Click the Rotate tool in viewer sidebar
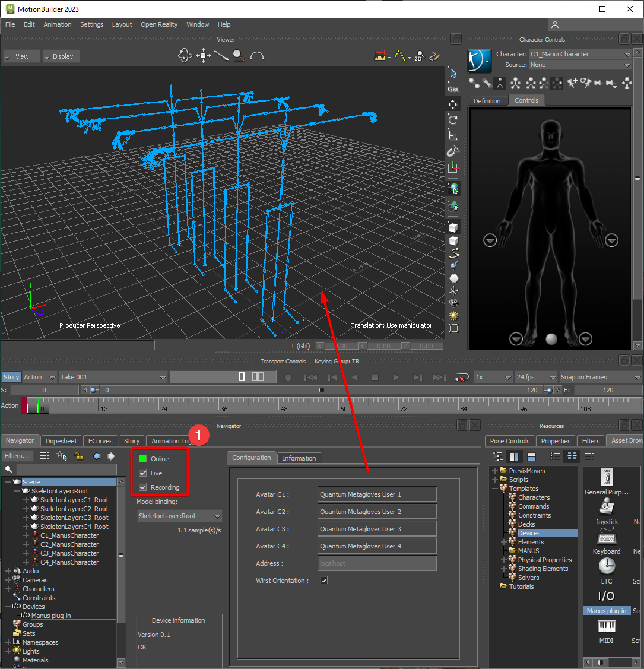 (x=453, y=120)
